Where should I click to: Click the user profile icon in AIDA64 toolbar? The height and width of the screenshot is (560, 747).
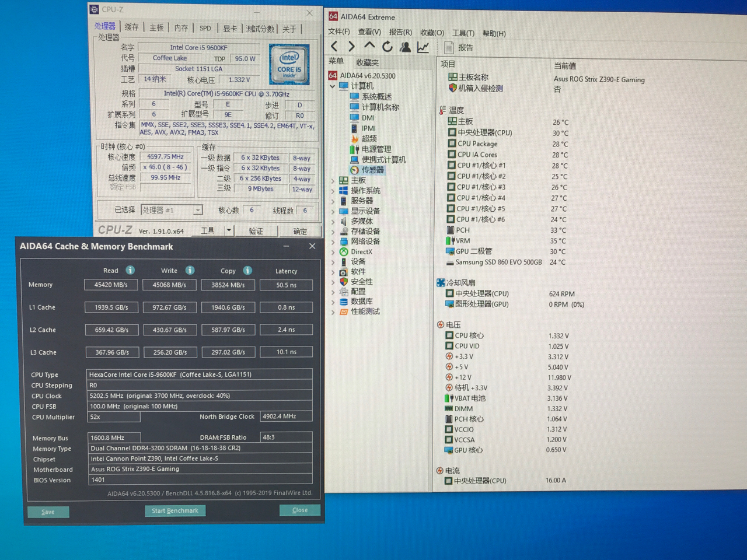coord(405,46)
